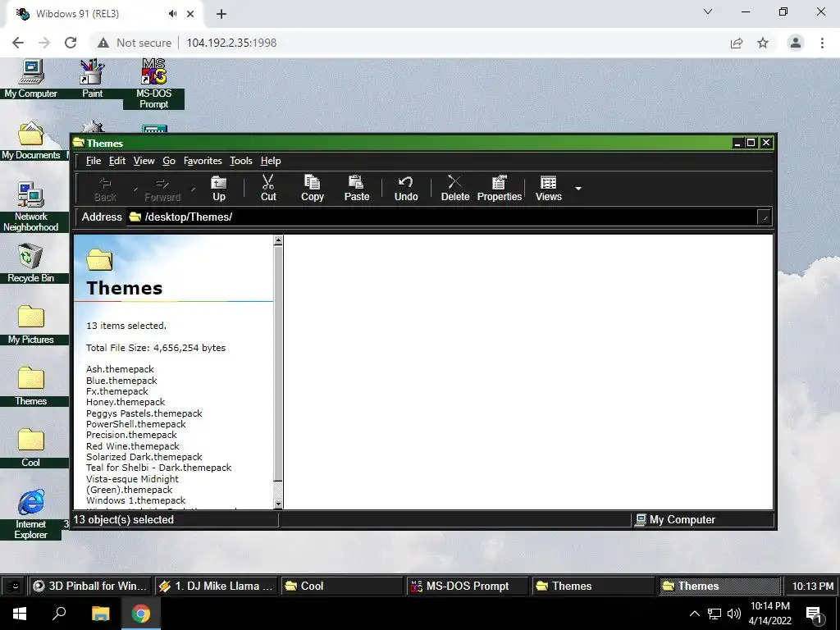The height and width of the screenshot is (630, 840).
Task: Click the disabled Back arrow button
Action: [x=105, y=188]
